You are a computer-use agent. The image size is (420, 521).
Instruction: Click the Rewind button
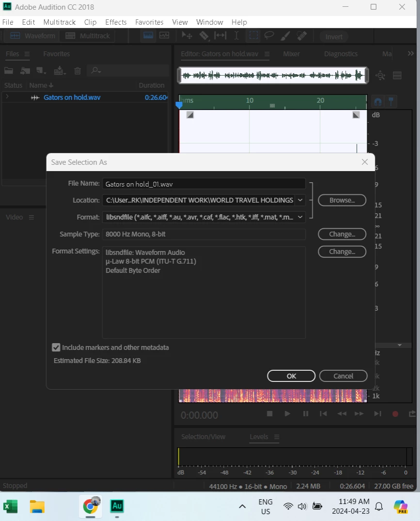342,414
